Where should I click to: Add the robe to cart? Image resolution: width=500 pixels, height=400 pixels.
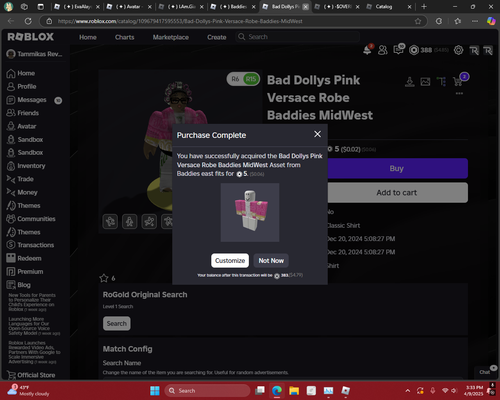coord(397,193)
